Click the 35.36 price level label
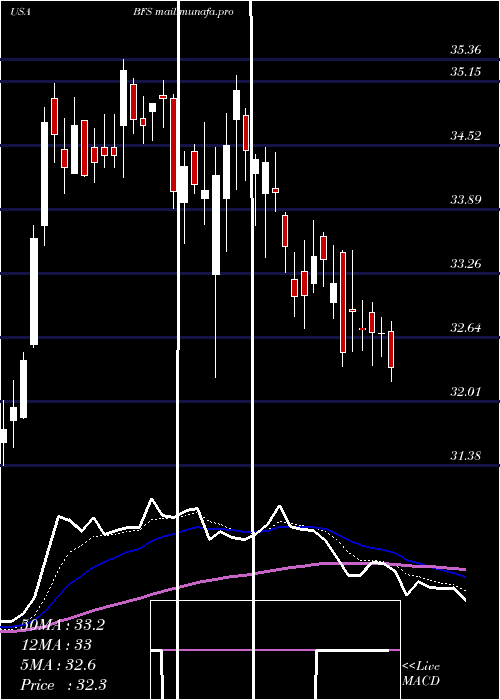This screenshot has width=500, height=700. pyautogui.click(x=466, y=50)
